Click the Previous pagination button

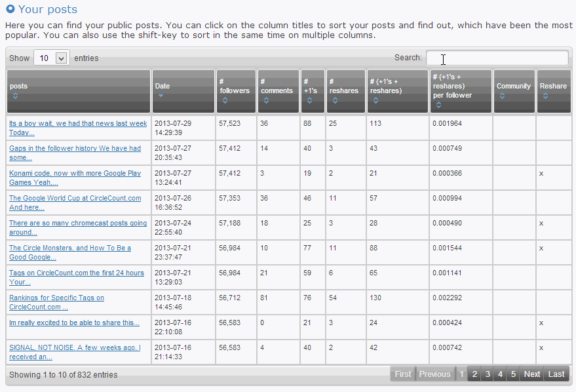tap(434, 374)
